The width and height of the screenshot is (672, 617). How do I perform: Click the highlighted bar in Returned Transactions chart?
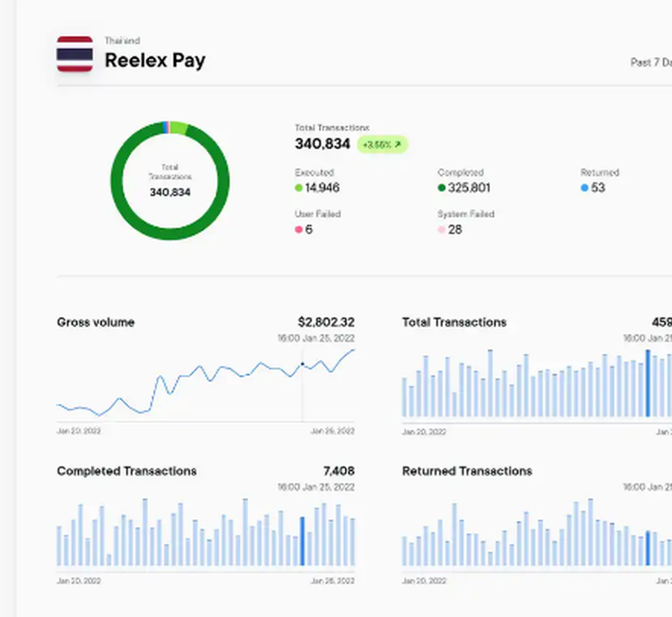pyautogui.click(x=648, y=548)
